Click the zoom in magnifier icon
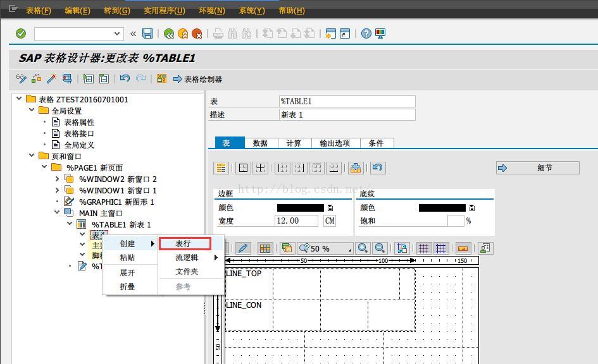 (x=363, y=248)
